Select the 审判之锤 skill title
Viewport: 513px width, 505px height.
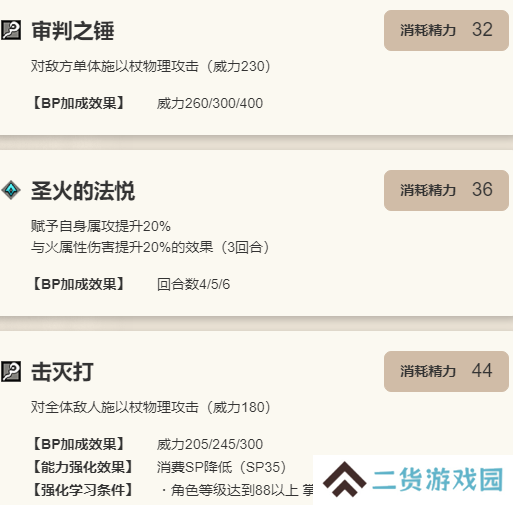pyautogui.click(x=73, y=31)
